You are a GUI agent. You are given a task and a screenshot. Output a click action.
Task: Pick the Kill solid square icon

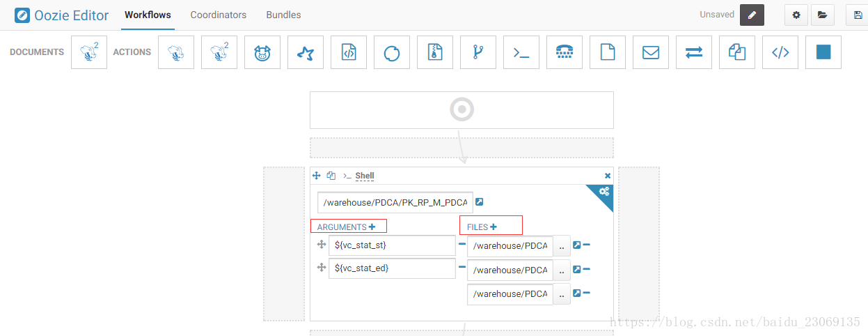point(823,52)
